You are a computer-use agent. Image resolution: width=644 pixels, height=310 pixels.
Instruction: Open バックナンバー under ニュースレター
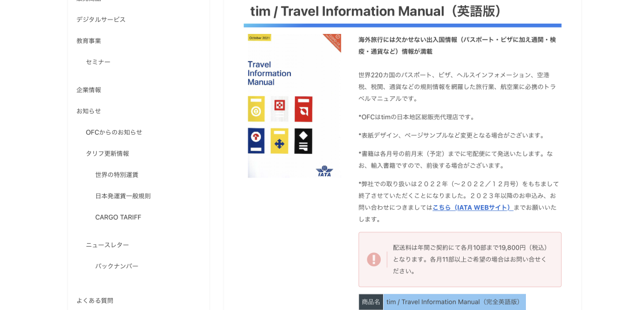pyautogui.click(x=116, y=266)
